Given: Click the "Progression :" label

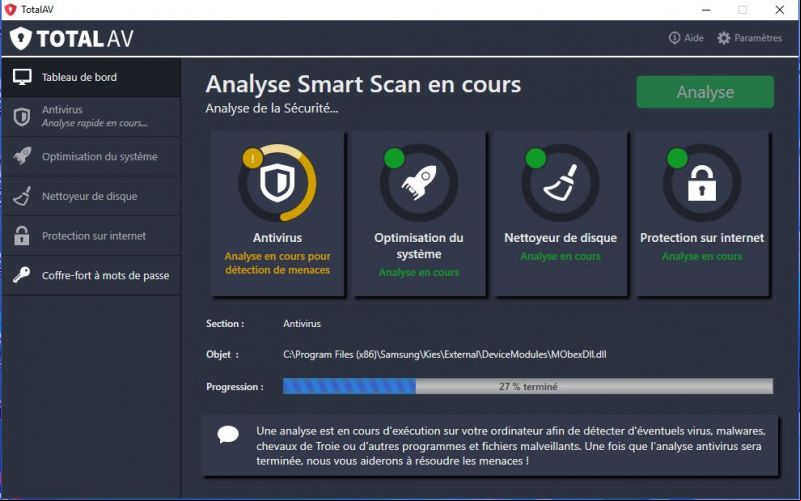Looking at the screenshot, I should [235, 387].
